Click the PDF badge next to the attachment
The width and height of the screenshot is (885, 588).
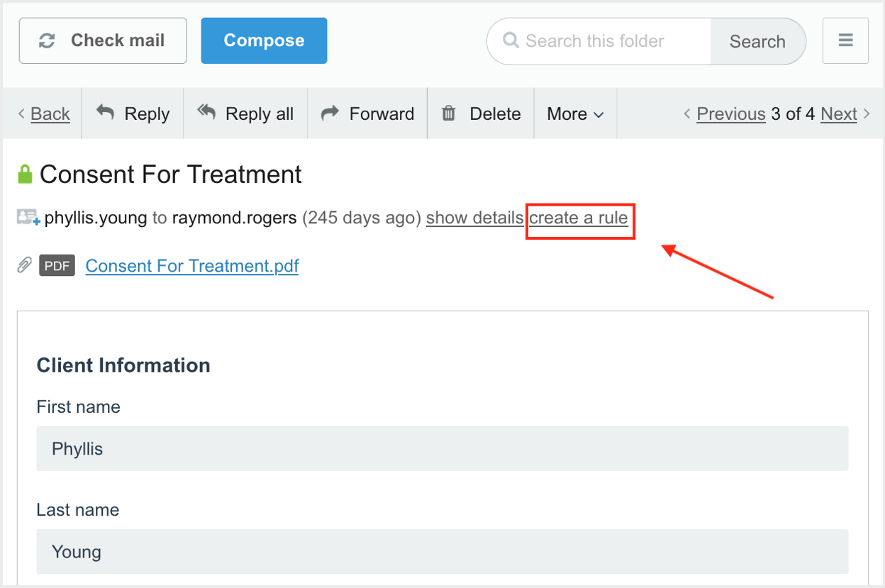(x=56, y=265)
